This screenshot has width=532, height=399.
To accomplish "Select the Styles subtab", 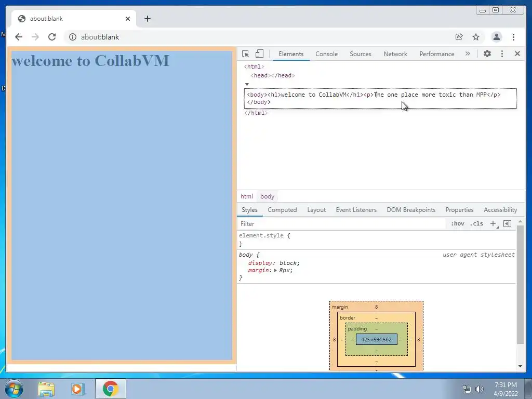I will [249, 210].
